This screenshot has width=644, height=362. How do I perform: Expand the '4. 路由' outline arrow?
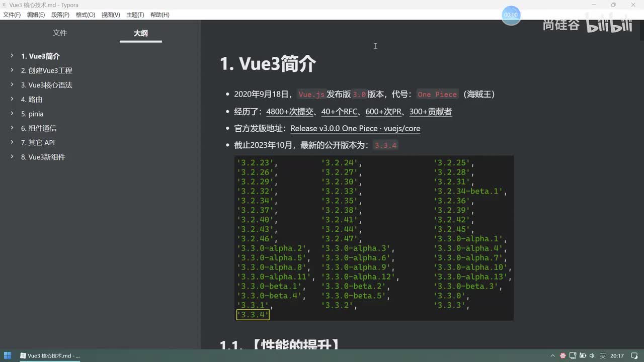coord(12,99)
